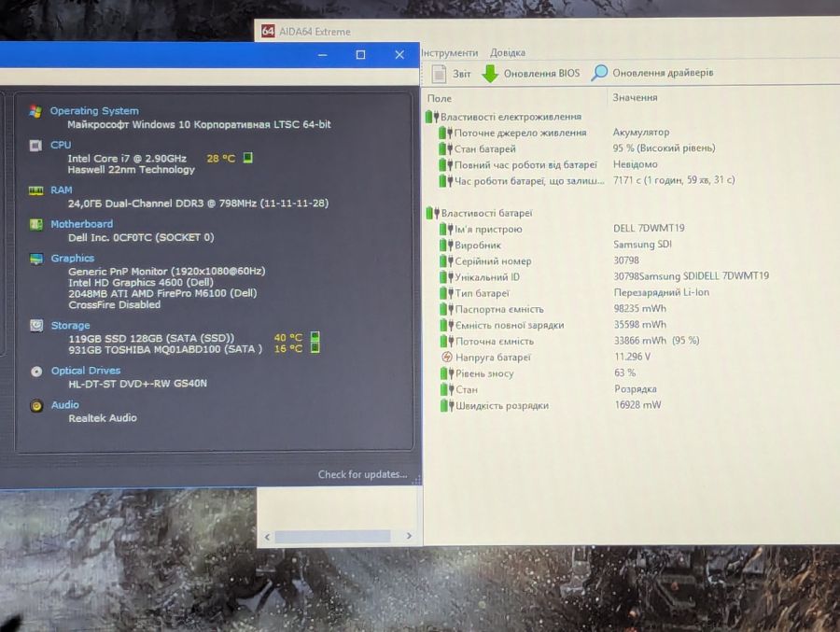Click the Graphics monitor icon
Viewport: 840px width, 632px height.
point(35,259)
